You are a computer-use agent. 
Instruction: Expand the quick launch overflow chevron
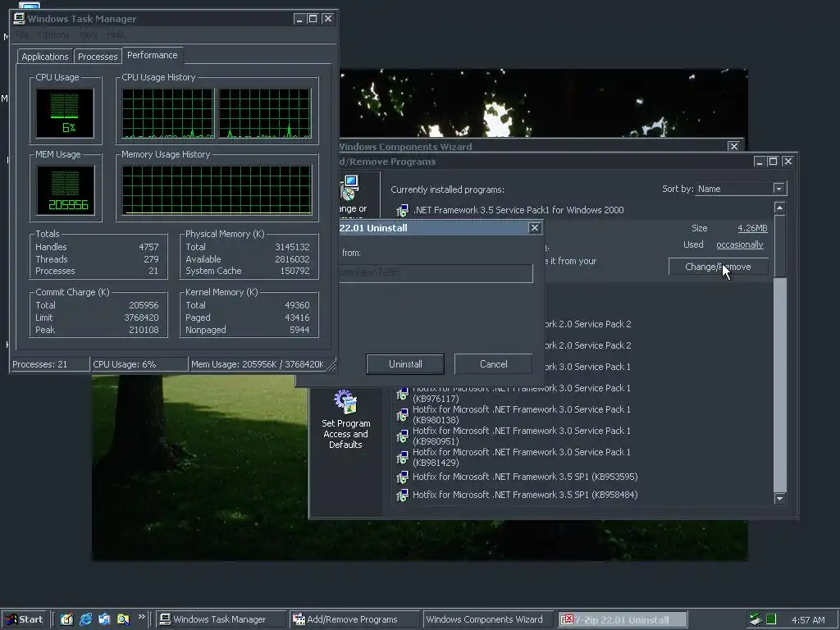141,617
